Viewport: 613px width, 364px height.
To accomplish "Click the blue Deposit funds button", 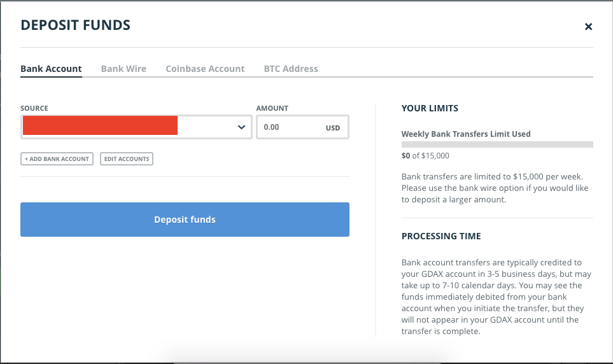I will [185, 220].
